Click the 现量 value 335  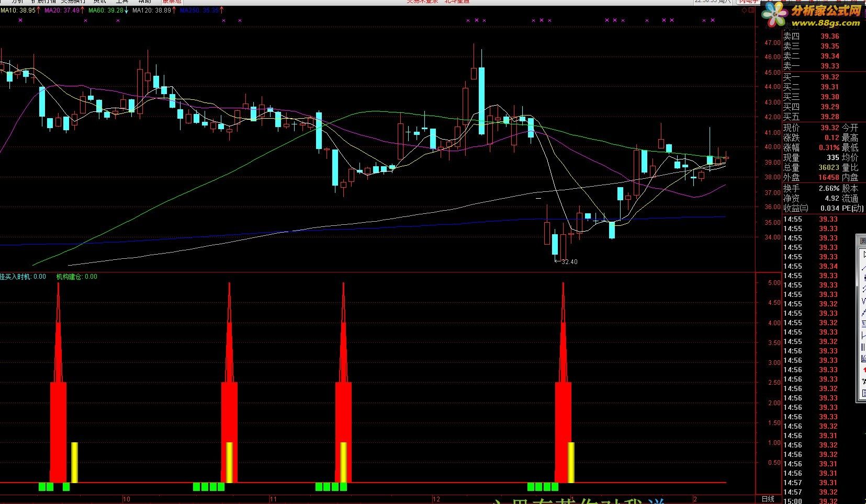pyautogui.click(x=833, y=157)
